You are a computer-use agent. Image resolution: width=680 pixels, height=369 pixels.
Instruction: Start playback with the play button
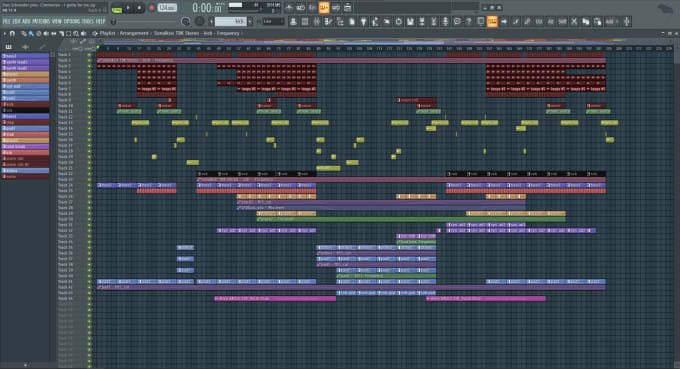(128, 7)
